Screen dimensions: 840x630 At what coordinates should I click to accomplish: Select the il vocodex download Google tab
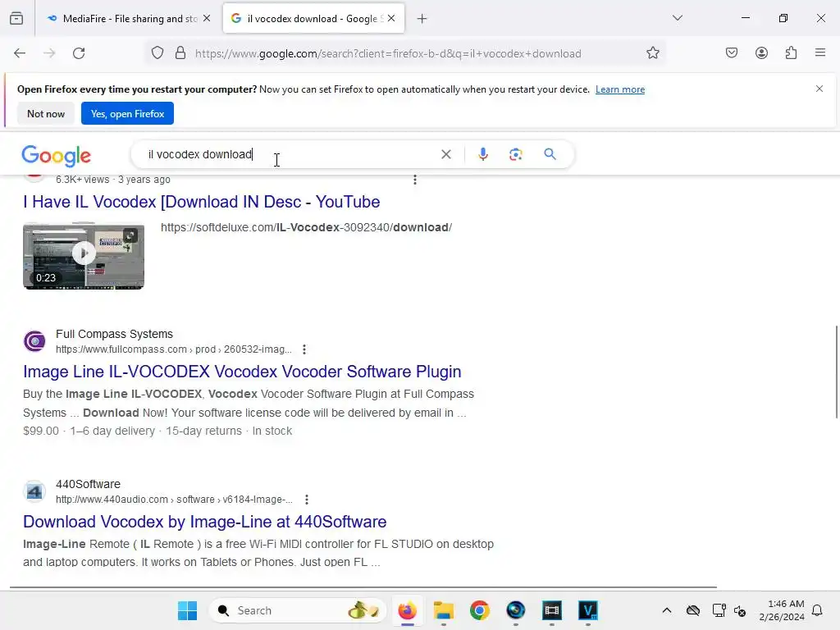(x=313, y=18)
